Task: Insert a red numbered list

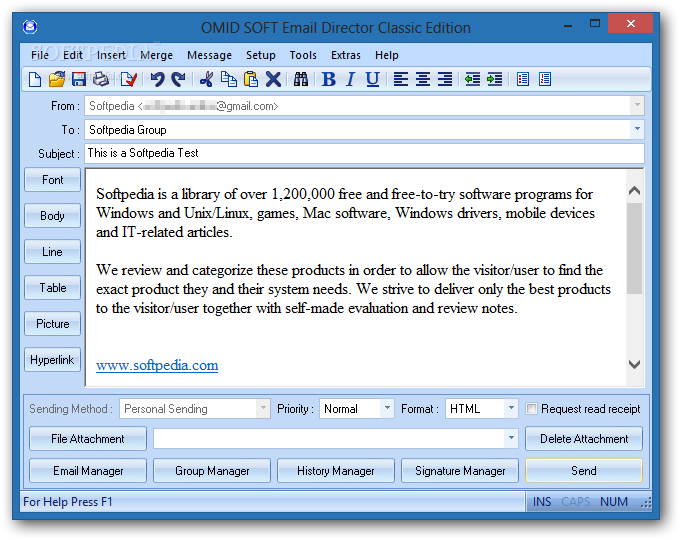Action: 545,79
